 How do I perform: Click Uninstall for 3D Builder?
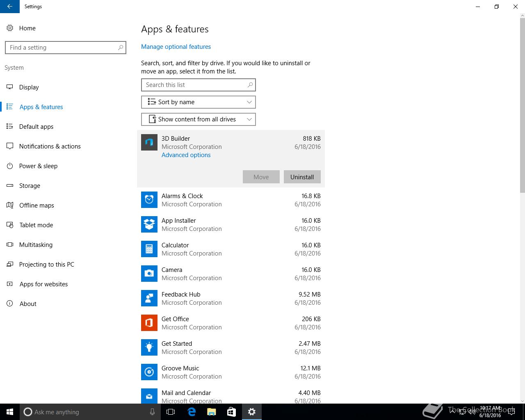tap(302, 177)
